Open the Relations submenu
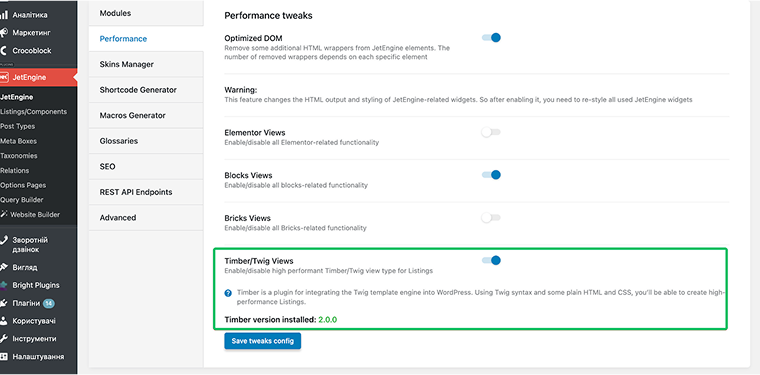Viewport: 760px width, 375px height. (x=15, y=171)
